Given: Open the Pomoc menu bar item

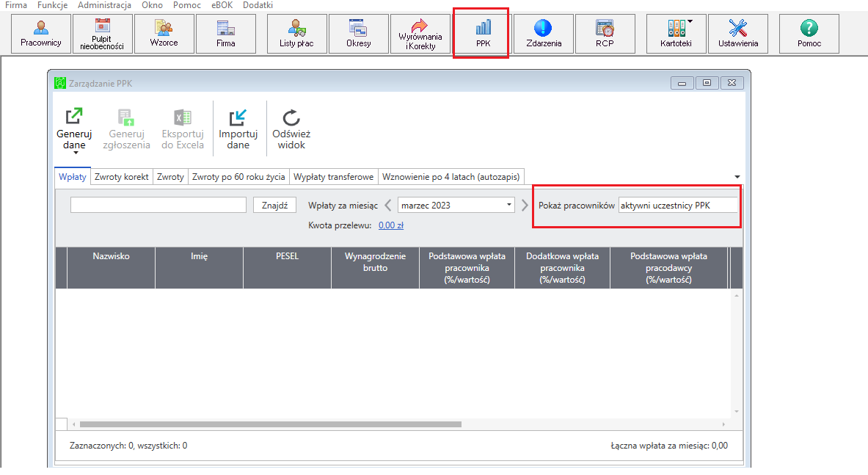Looking at the screenshot, I should click(187, 5).
